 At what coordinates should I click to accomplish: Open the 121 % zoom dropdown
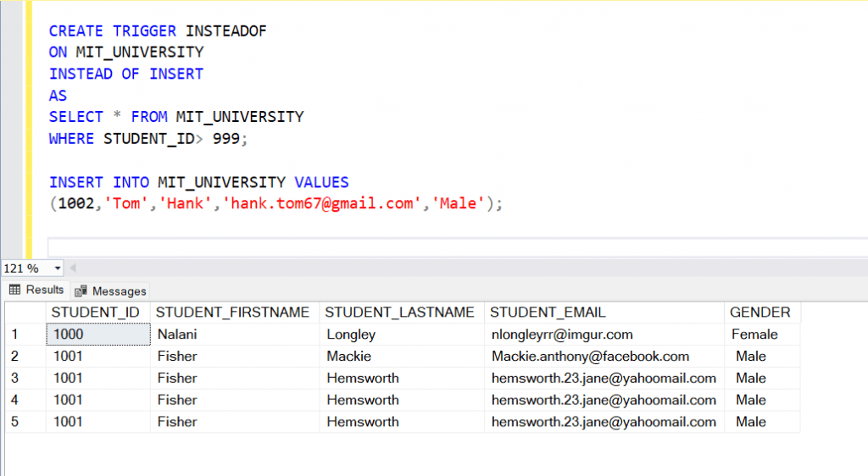(57, 268)
